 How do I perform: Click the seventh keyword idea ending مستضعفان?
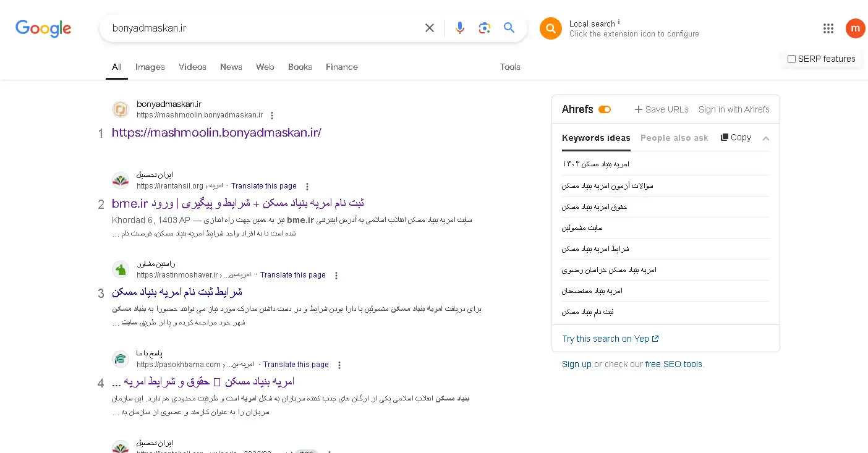pyautogui.click(x=592, y=291)
